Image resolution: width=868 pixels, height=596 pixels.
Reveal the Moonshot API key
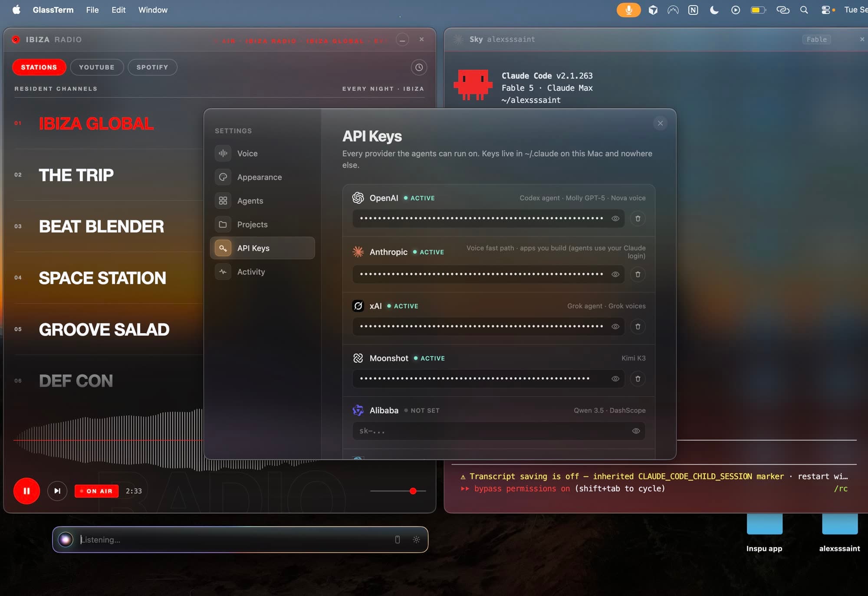click(615, 379)
